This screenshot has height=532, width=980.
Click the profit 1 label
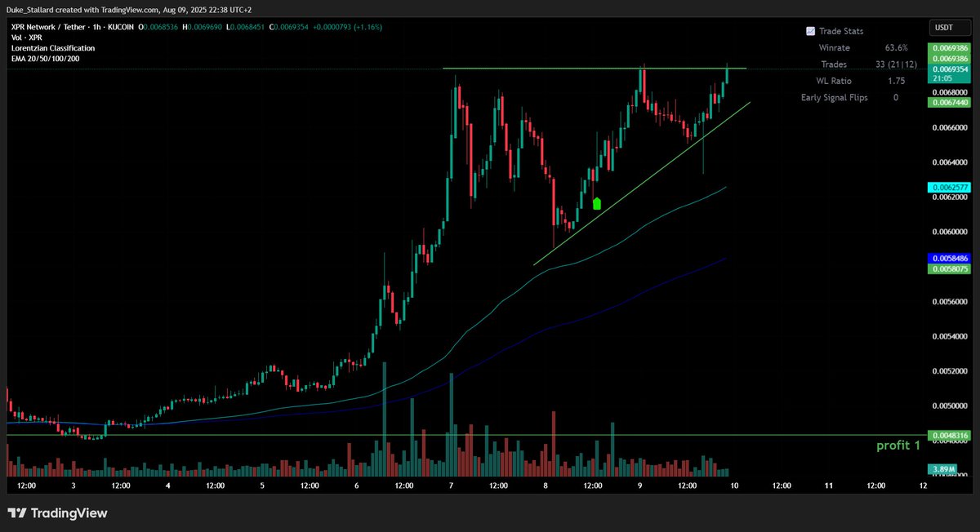[x=898, y=446]
